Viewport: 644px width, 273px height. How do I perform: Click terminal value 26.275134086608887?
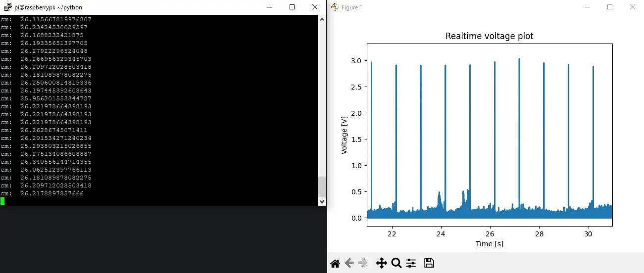point(56,154)
